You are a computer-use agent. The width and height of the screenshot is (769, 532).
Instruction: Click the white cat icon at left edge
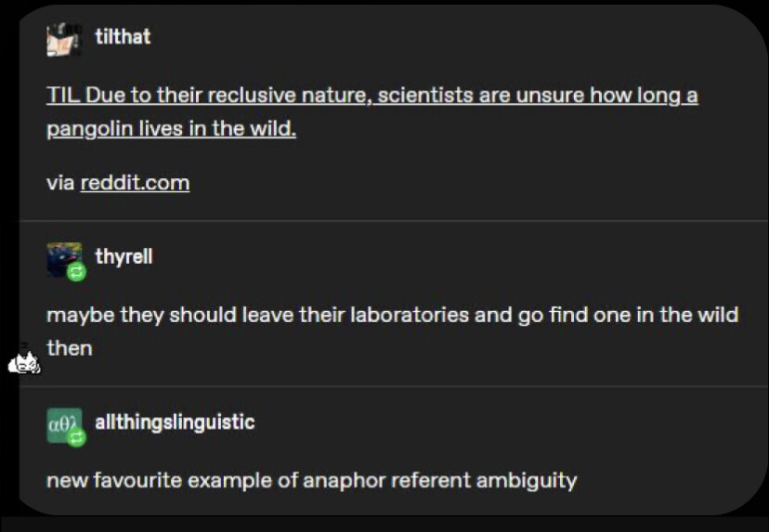23,364
